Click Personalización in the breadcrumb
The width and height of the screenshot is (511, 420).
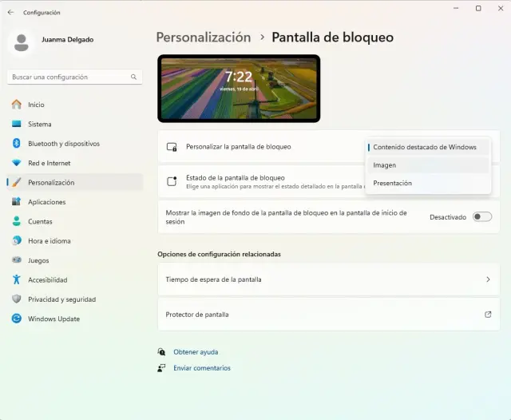203,38
